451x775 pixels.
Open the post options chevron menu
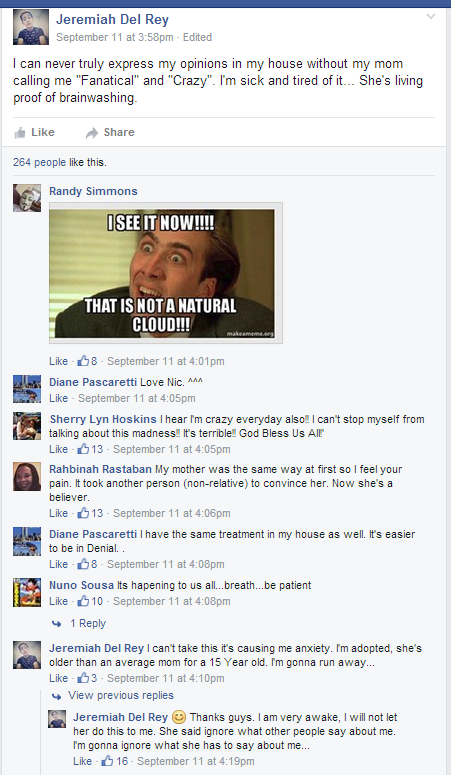pyautogui.click(x=431, y=16)
